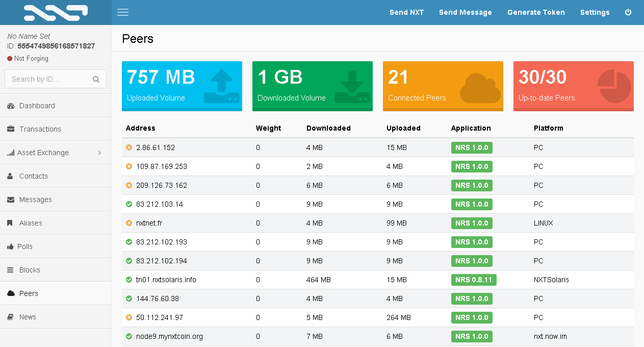Select Blocks from the sidebar
644x347 pixels.
[30, 270]
